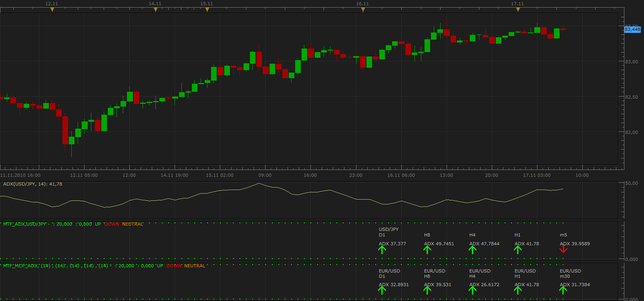Click the USD/JPY H1 green up arrow
This screenshot has width=644, height=301.
pyautogui.click(x=518, y=250)
